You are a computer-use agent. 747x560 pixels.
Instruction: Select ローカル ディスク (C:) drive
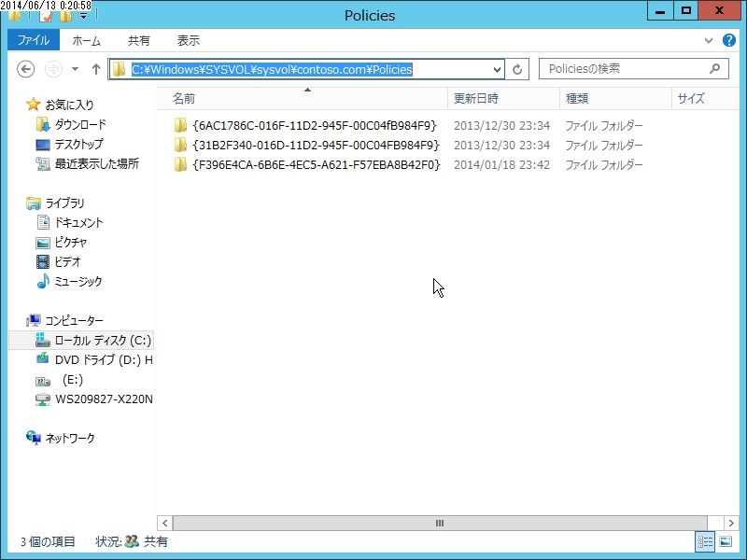(103, 341)
